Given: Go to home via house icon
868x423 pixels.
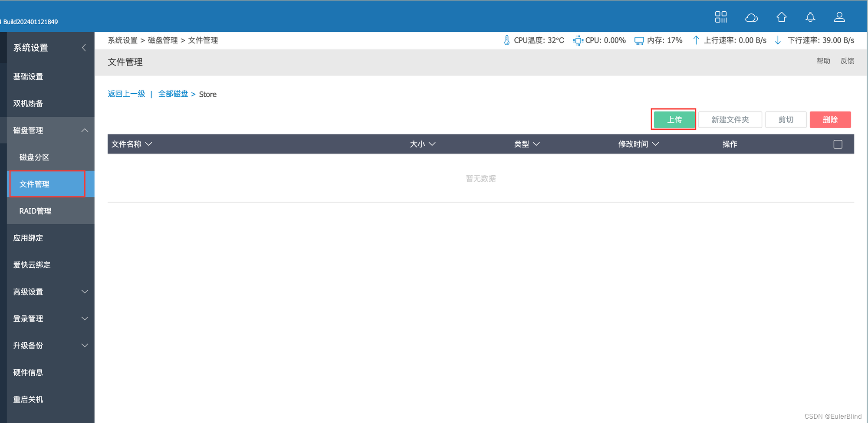Looking at the screenshot, I should (781, 17).
